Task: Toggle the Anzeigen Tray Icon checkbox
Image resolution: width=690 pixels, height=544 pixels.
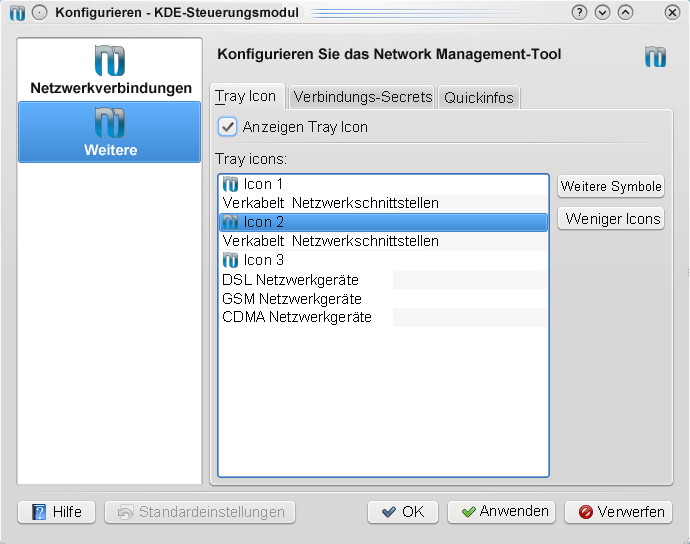Action: pos(228,127)
